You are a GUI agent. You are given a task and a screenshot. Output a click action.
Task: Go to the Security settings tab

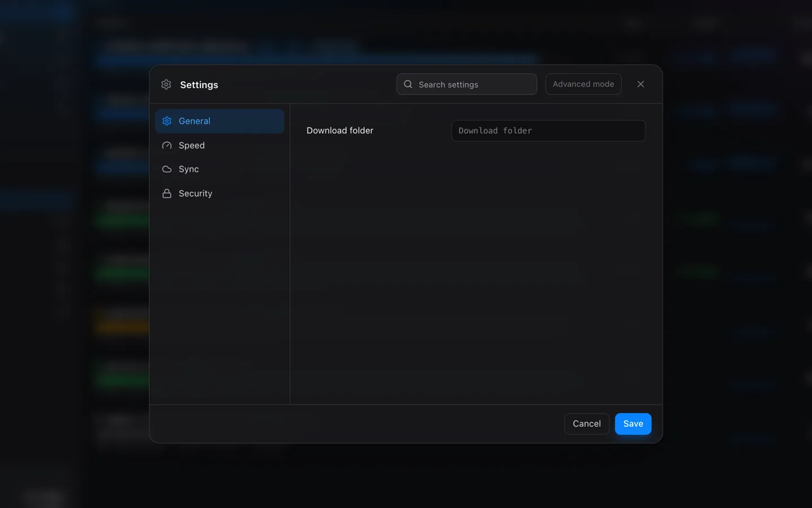219,194
